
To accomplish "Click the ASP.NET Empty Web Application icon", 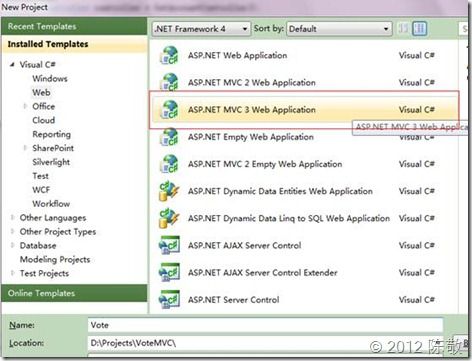I will point(169,137).
